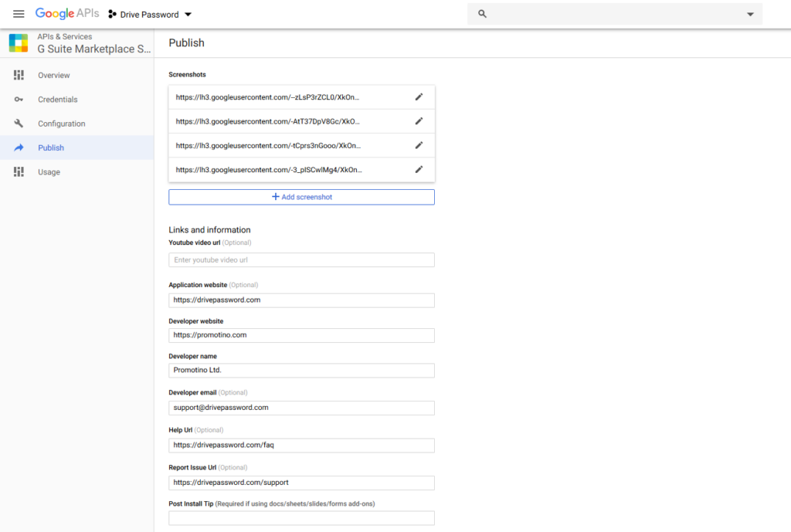Edit the -AtT37DpV8Gc screenshot entry
Screen dimensions: 791x532
[x=419, y=121]
